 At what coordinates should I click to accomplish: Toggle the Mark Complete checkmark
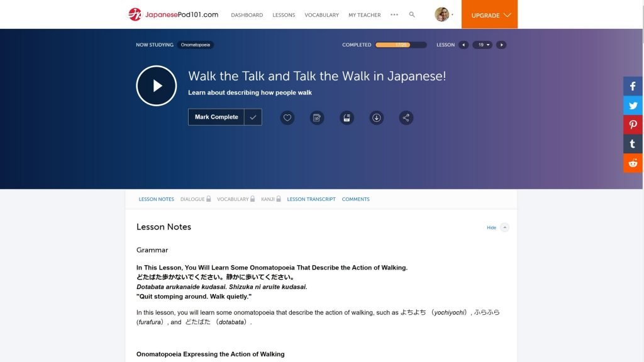253,118
